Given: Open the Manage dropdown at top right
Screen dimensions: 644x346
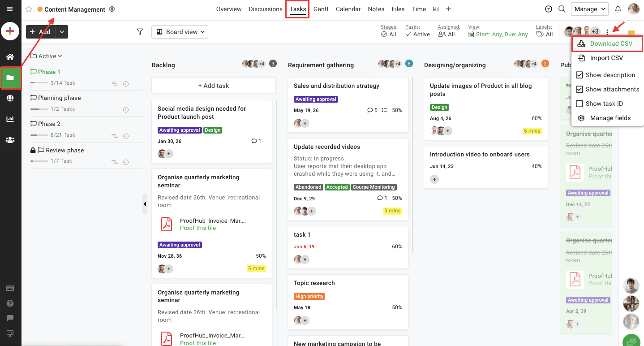Looking at the screenshot, I should pyautogui.click(x=589, y=9).
